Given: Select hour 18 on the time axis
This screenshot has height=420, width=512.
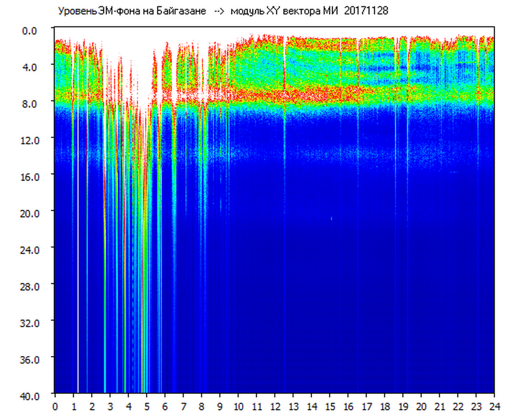Looking at the screenshot, I should click(x=384, y=406).
